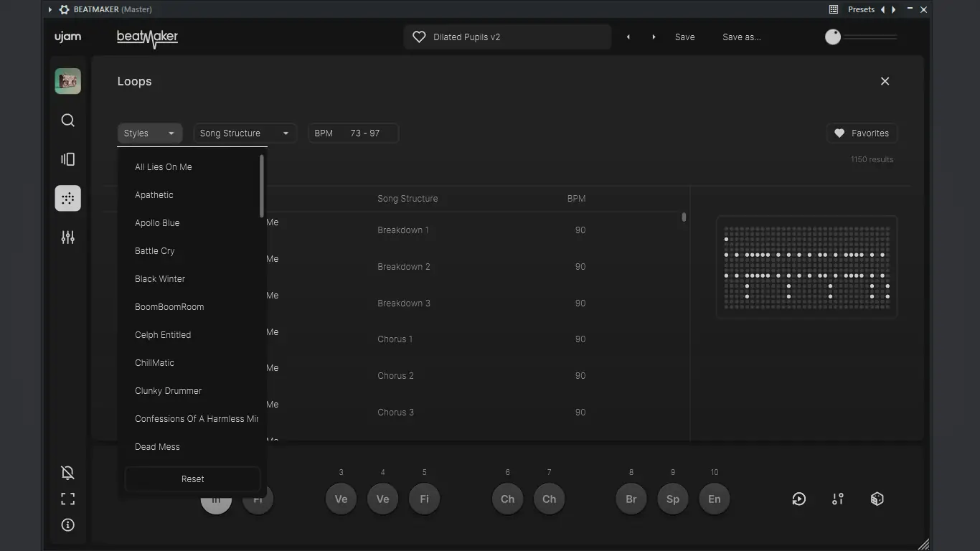Click left arrow next to title-bar Presets
The width and height of the screenshot is (980, 551).
coord(883,9)
